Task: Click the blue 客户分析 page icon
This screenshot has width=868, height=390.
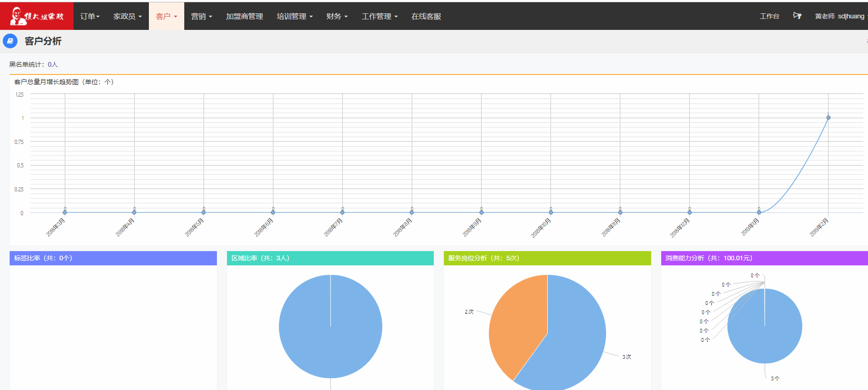Action: 10,41
